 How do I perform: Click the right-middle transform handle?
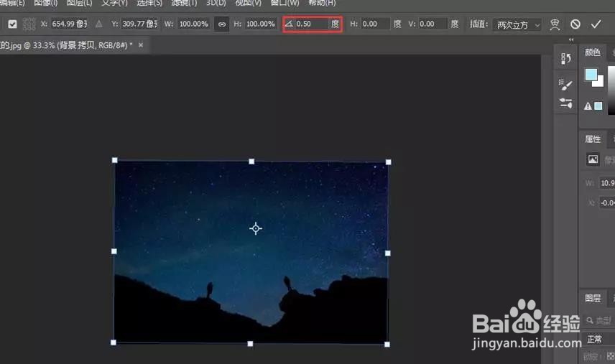coord(387,253)
